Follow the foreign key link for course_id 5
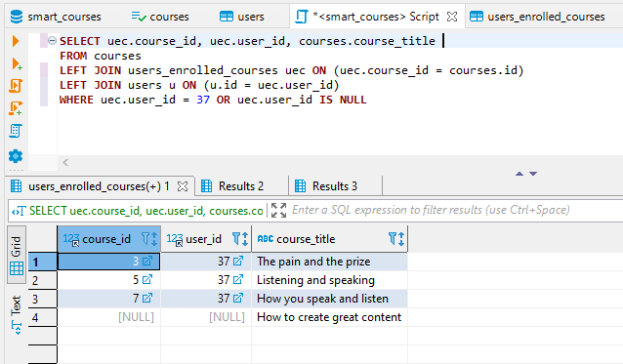 pos(147,279)
